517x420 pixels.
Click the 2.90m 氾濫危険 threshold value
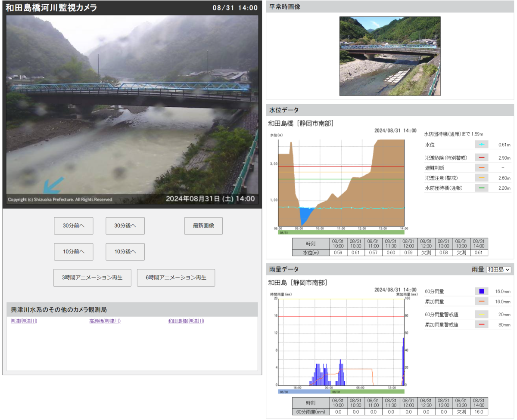coord(505,158)
